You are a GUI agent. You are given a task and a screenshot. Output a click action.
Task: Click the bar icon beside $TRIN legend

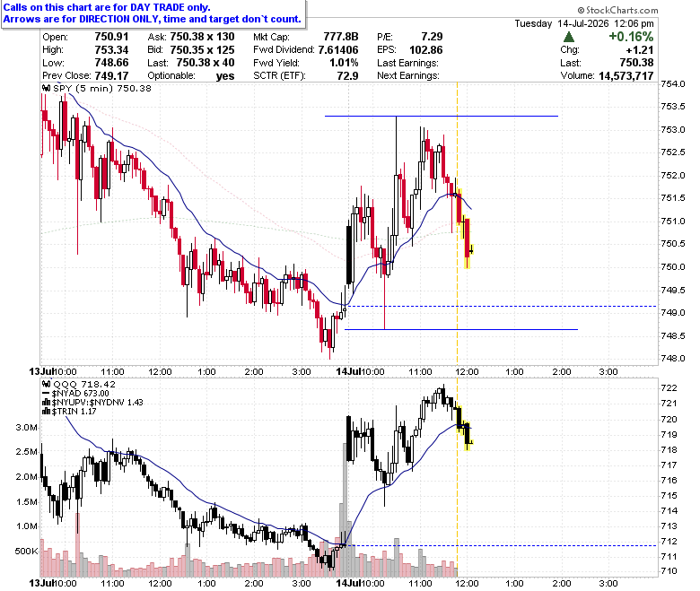46,412
